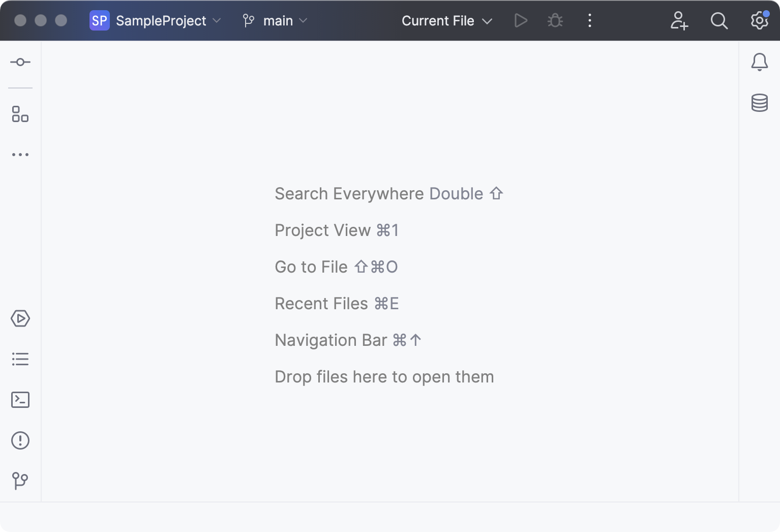780x532 pixels.
Task: Open Search Everywhere with magnifier icon
Action: click(x=719, y=21)
